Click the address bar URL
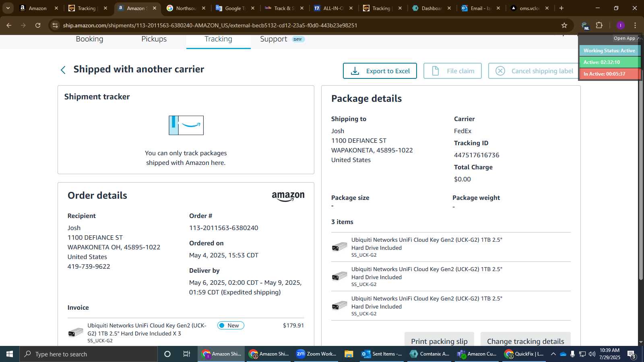644x362 pixels. [210, 25]
